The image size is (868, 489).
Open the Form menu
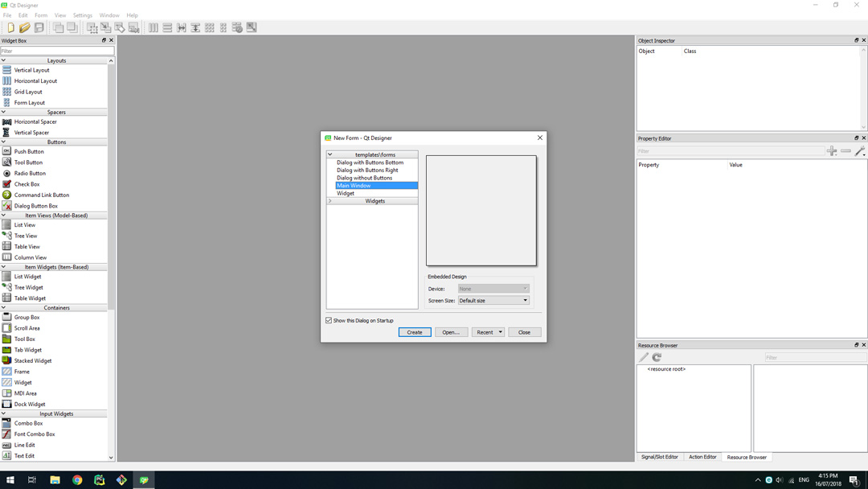41,15
